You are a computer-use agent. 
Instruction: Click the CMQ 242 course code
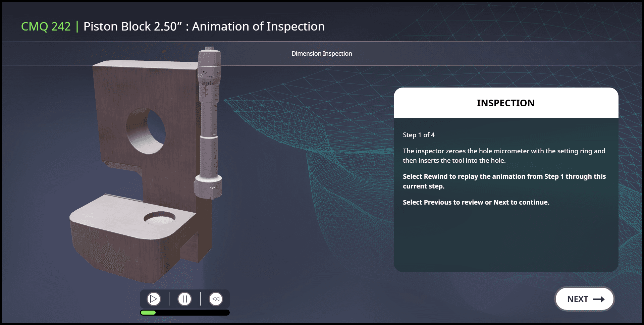[46, 26]
